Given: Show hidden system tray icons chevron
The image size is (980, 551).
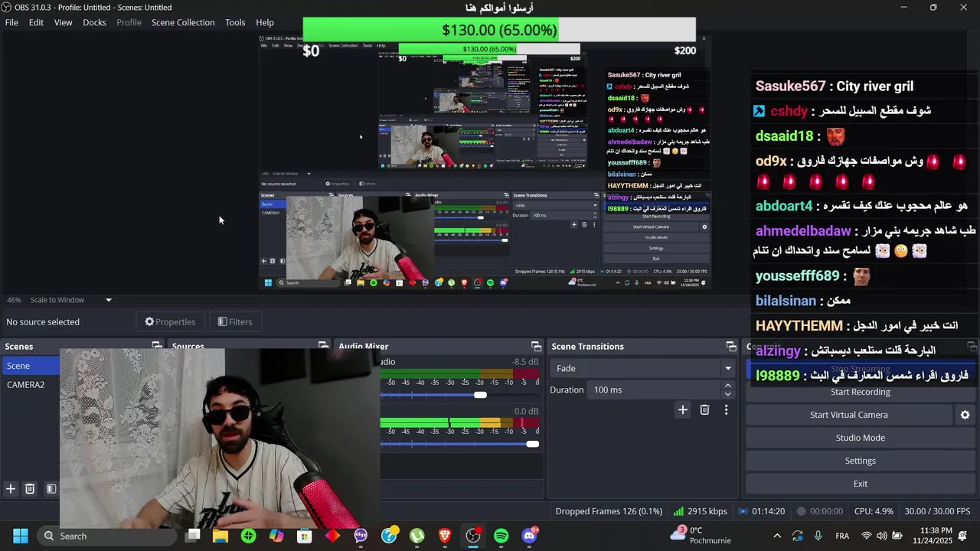Looking at the screenshot, I should (x=777, y=536).
